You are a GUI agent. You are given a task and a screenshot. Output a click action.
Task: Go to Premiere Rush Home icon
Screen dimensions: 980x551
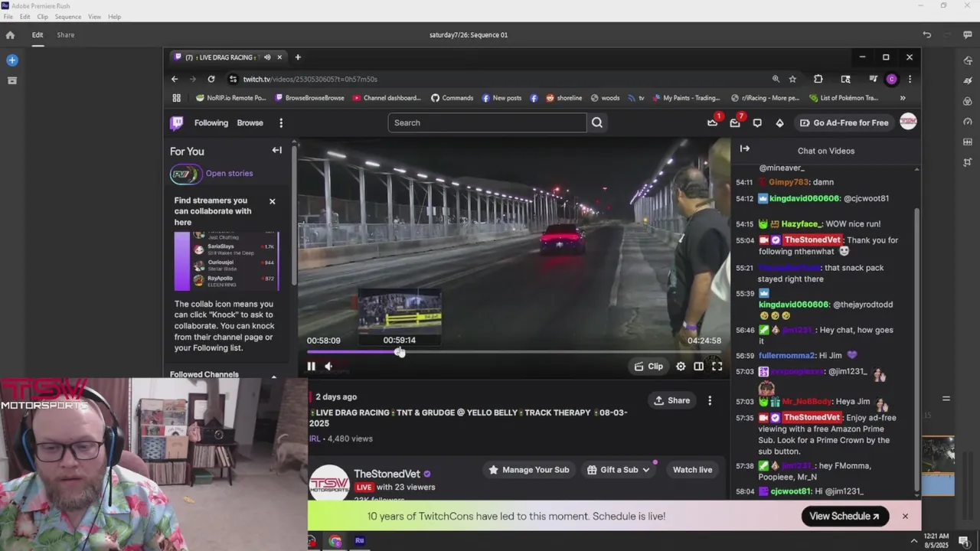point(10,35)
